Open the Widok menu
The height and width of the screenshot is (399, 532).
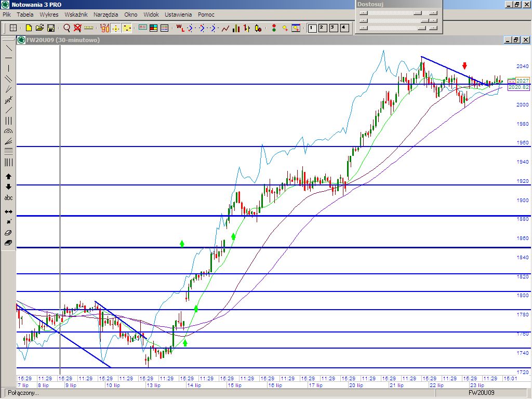(x=151, y=15)
